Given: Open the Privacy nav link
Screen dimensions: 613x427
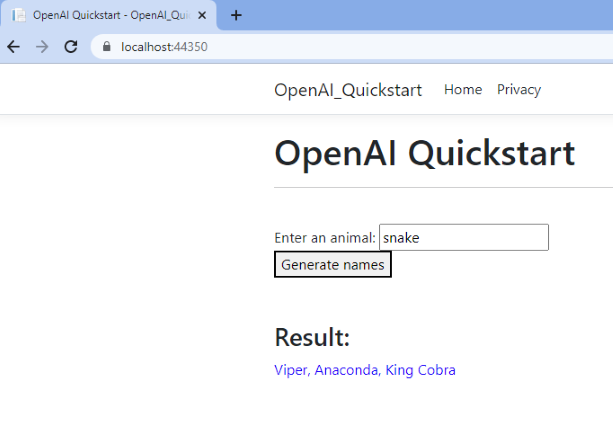Looking at the screenshot, I should pyautogui.click(x=519, y=90).
